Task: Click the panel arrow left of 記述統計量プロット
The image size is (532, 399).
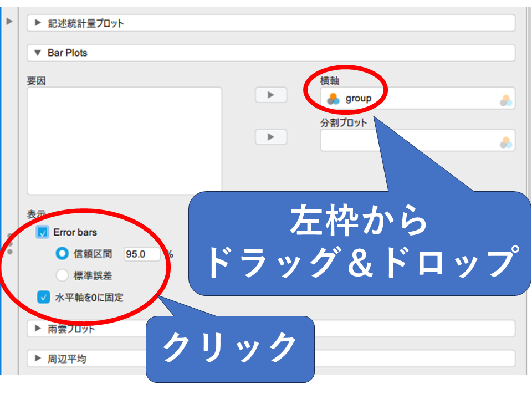Action: 9,22
